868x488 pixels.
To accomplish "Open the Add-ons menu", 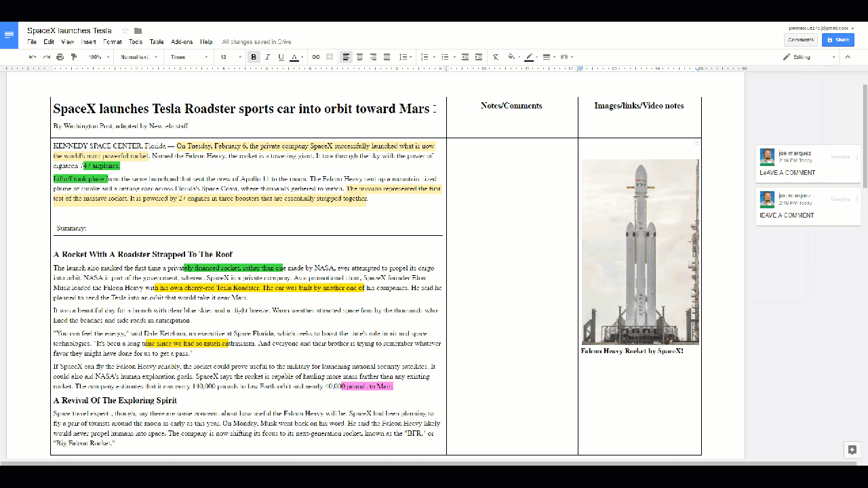I will click(x=182, y=42).
